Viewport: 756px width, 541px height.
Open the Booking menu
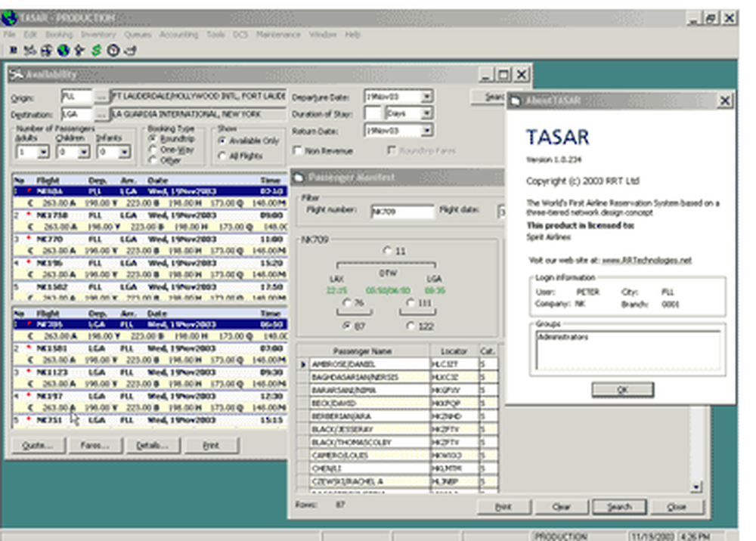tap(59, 35)
